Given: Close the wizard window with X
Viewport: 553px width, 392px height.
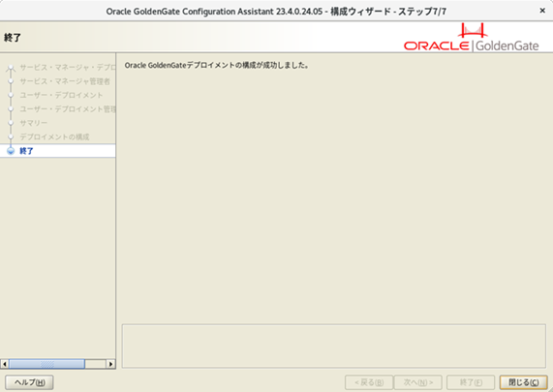Looking at the screenshot, I should [542, 11].
